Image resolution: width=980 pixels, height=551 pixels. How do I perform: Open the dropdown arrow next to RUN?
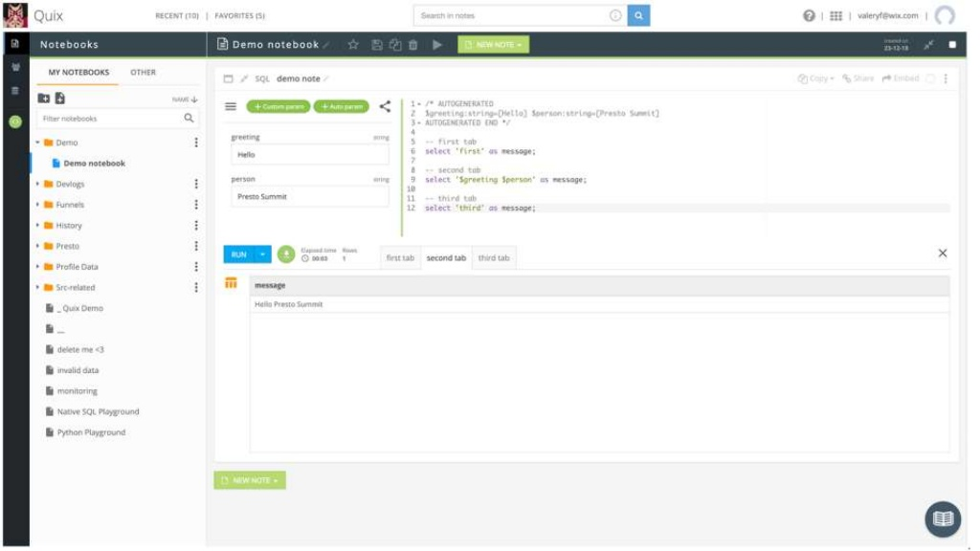[263, 254]
